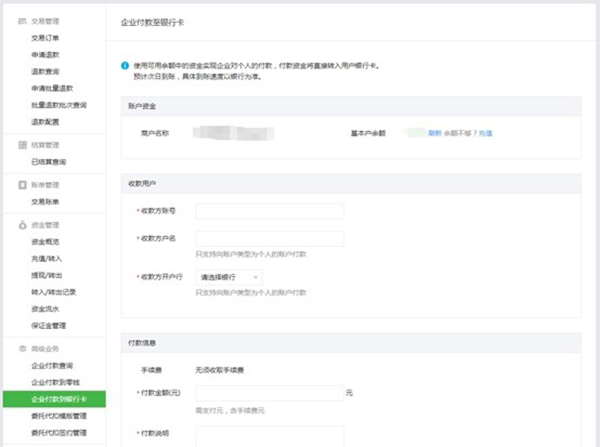Click the 刷新 balance refresh link

434,132
